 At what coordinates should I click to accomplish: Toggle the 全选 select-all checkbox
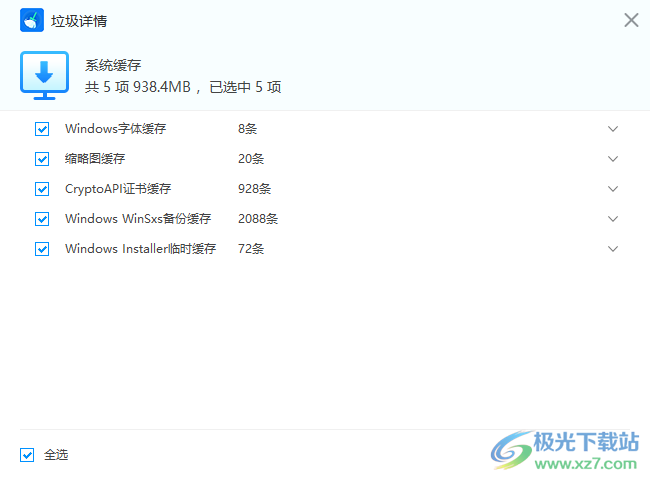pyautogui.click(x=27, y=455)
